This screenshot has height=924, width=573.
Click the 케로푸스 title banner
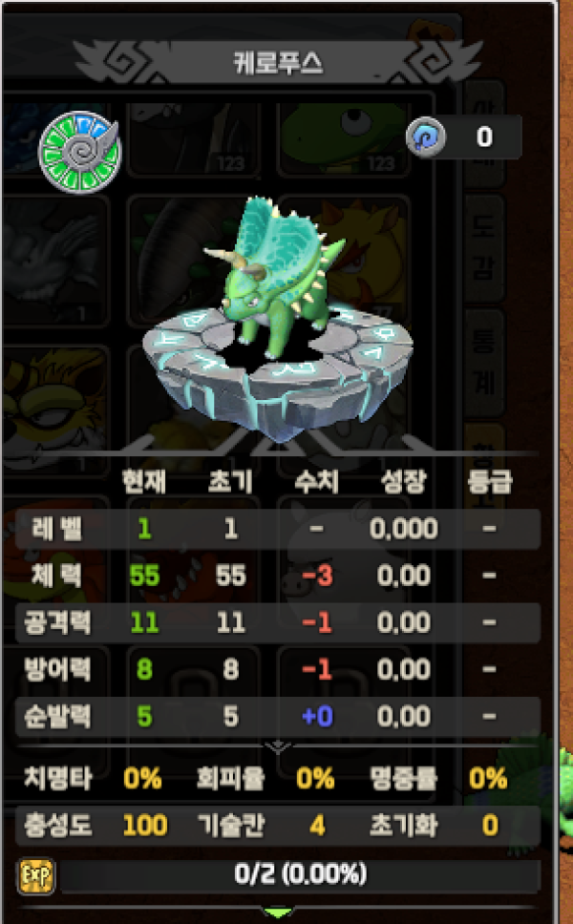pyautogui.click(x=278, y=62)
